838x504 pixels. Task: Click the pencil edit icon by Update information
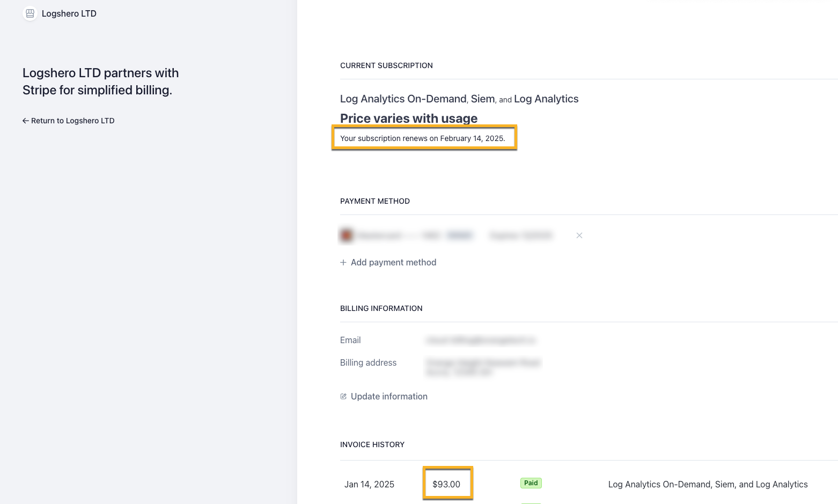click(x=343, y=396)
